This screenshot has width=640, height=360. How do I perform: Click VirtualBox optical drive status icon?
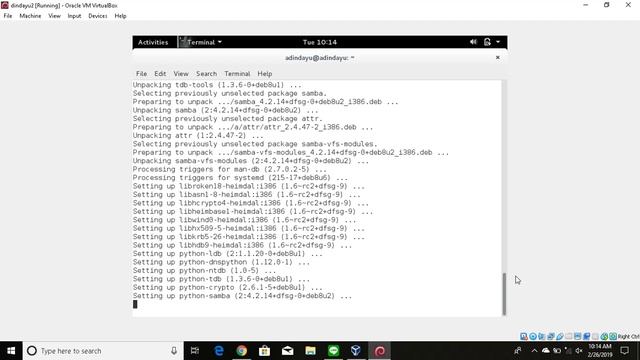[x=533, y=336]
